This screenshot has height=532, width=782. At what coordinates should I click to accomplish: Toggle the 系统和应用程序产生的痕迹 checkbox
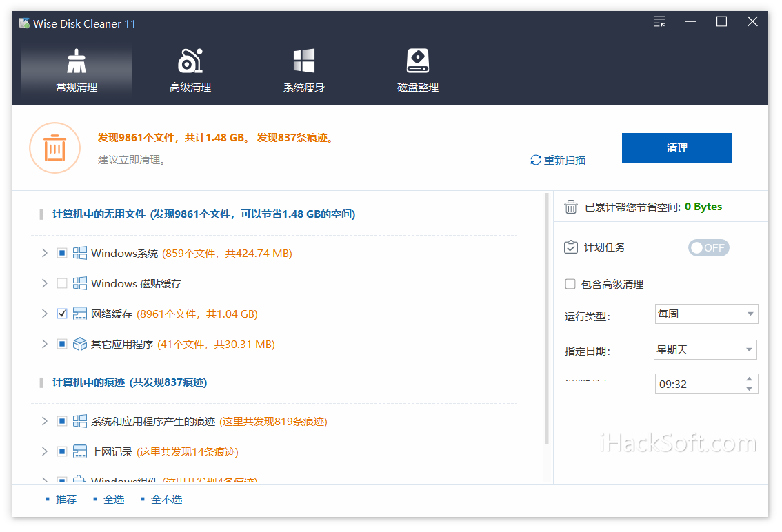pyautogui.click(x=62, y=421)
